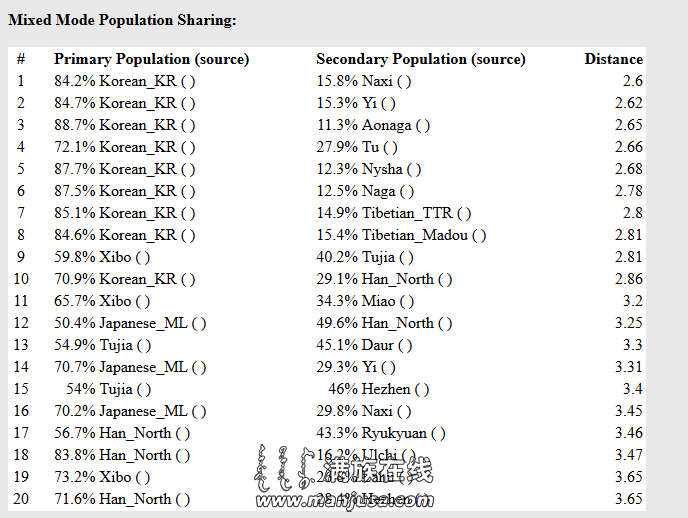Select the 43.3% Ryukyuan cell
The height and width of the screenshot is (518, 688).
pos(381,433)
